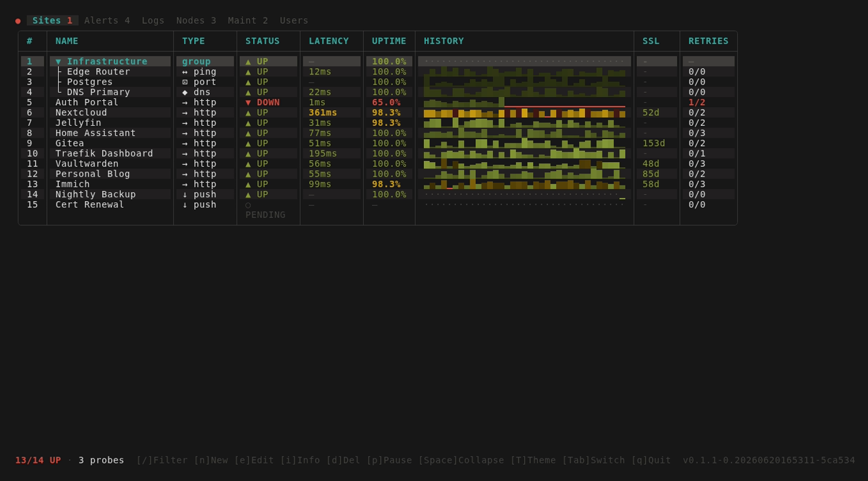Click the UP triangle in Nextcloud row
This screenshot has width=868, height=481.
point(248,113)
